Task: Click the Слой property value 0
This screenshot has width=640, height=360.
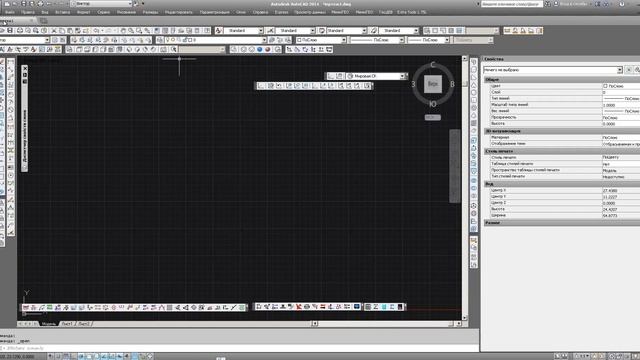Action: coord(621,92)
